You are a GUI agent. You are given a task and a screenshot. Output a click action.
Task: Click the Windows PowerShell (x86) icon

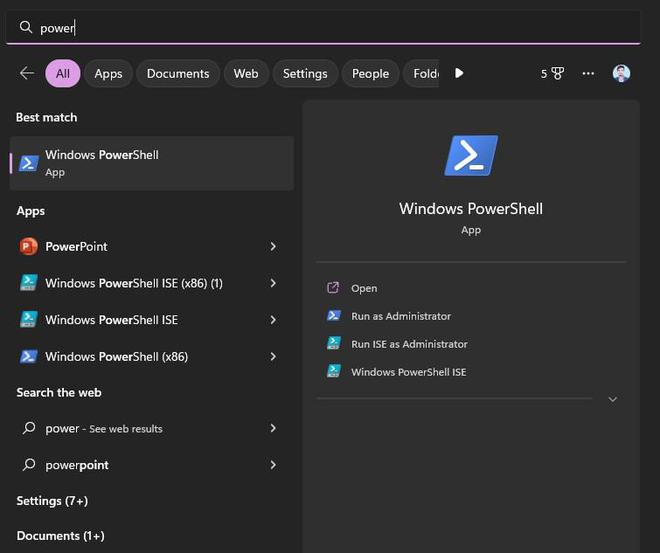29,356
